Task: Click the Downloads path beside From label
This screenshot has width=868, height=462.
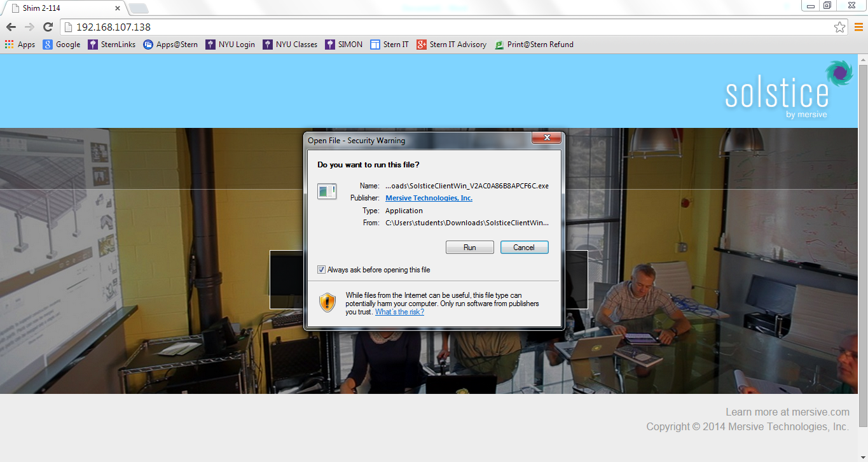Action: point(467,223)
